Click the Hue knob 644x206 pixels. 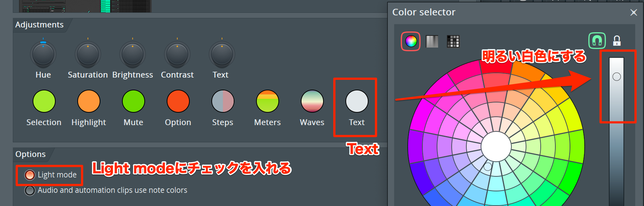43,54
